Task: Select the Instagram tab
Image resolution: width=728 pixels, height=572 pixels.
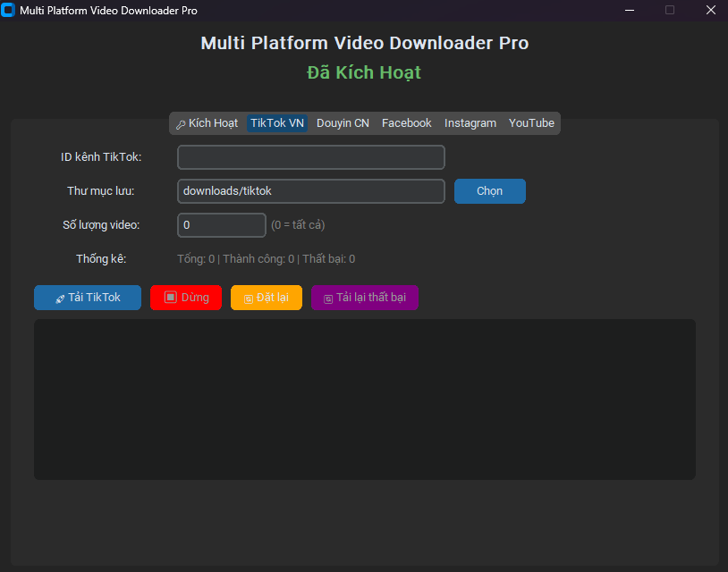Action: 470,123
